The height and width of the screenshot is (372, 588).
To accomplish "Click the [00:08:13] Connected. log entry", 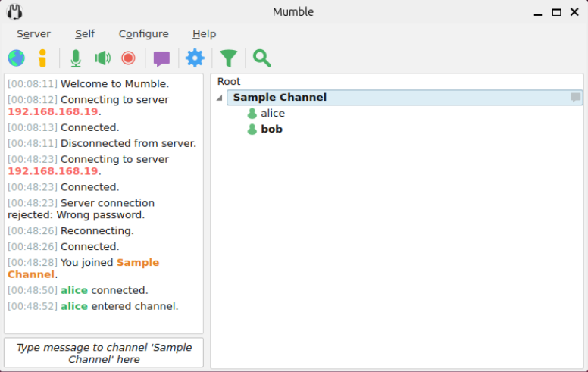I will (x=64, y=127).
